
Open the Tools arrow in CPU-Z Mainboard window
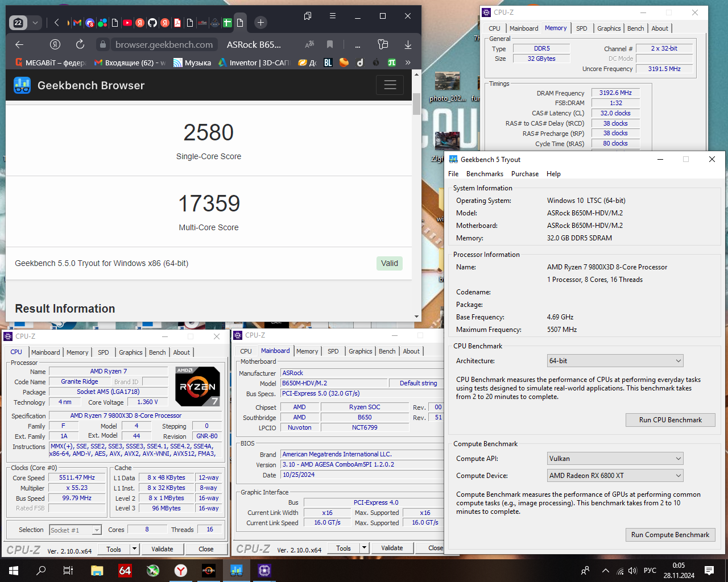364,548
